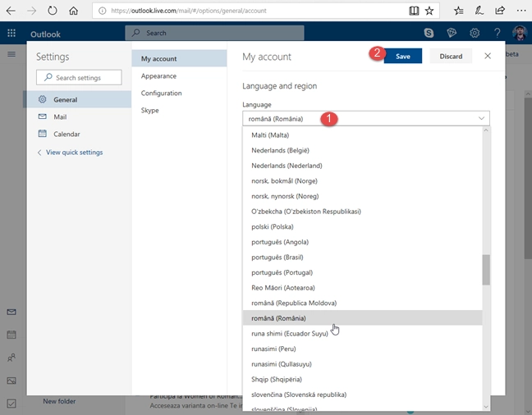Open Calendar icon in bottom left rail
This screenshot has height=415, width=532.
pyautogui.click(x=11, y=335)
